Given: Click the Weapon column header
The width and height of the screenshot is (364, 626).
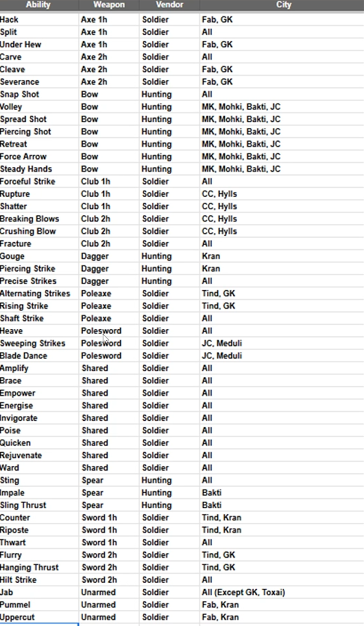Looking at the screenshot, I should (x=109, y=5).
